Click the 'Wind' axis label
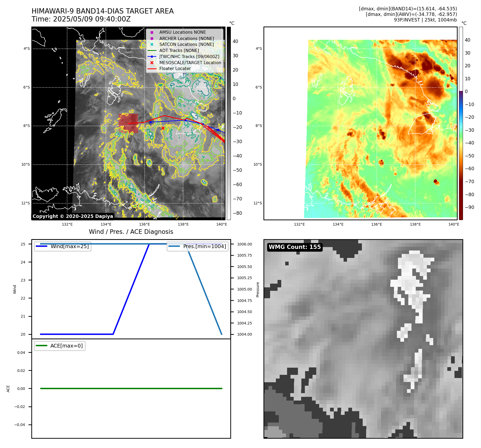481x448 pixels. 15,289
